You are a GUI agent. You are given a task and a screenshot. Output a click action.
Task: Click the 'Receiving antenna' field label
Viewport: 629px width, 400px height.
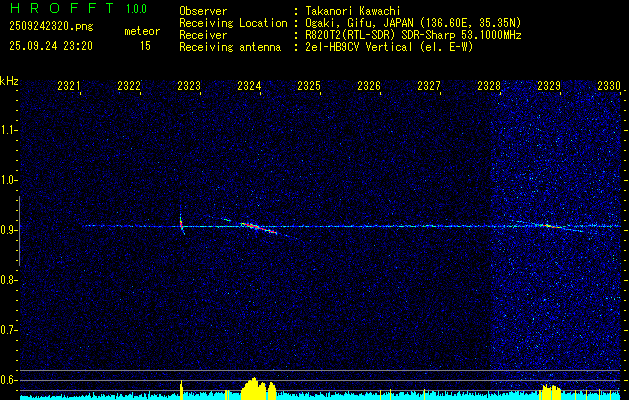(230, 47)
